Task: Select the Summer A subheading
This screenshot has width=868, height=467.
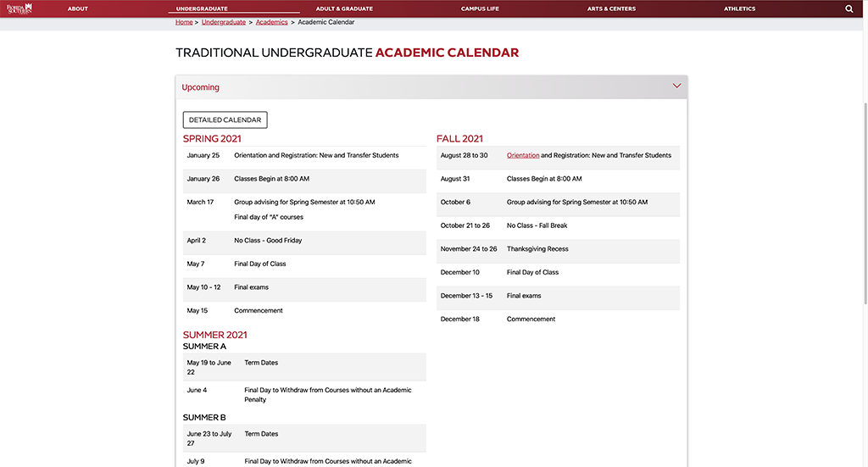Action: tap(204, 347)
